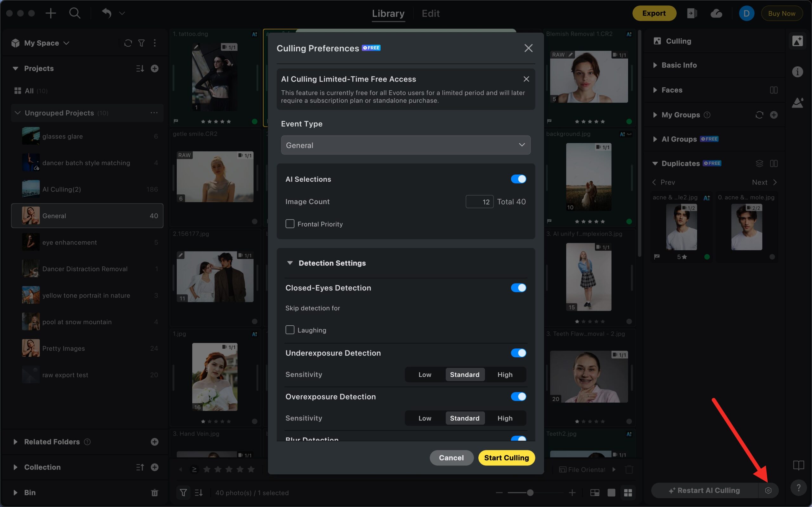Viewport: 812px width, 507px height.
Task: Add a new project with plus icon
Action: coord(154,68)
